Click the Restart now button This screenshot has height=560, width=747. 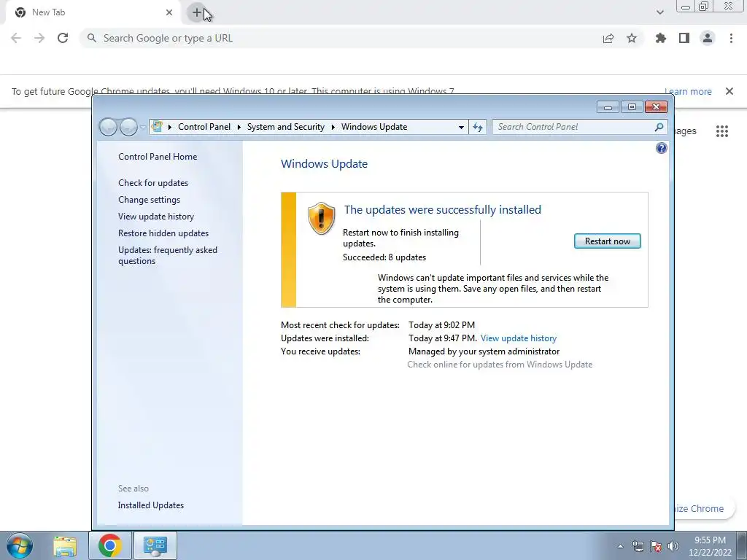(607, 241)
